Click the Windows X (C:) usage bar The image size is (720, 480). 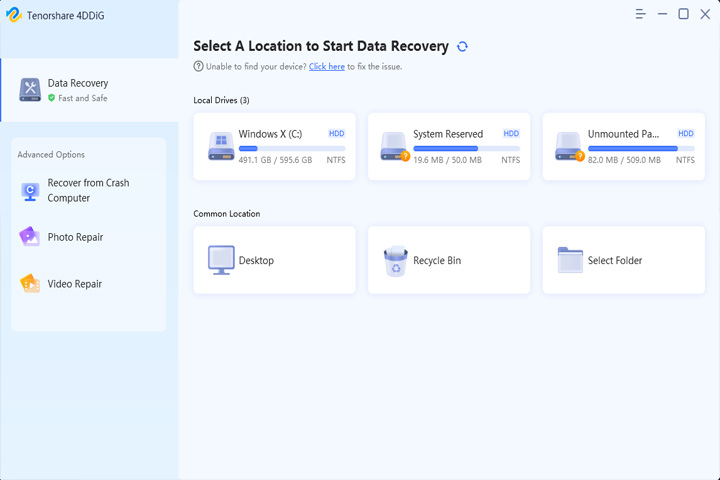[292, 148]
